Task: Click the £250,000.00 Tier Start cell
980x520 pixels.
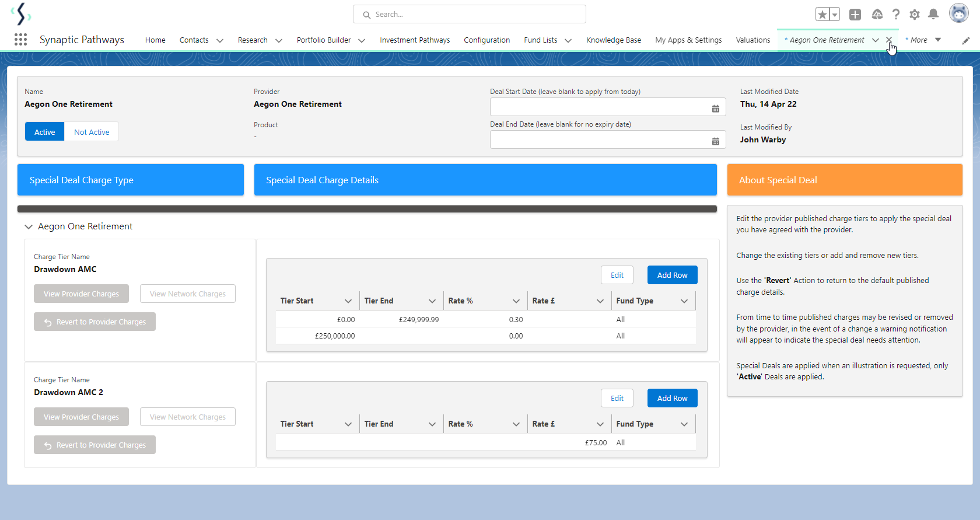Action: [318, 336]
